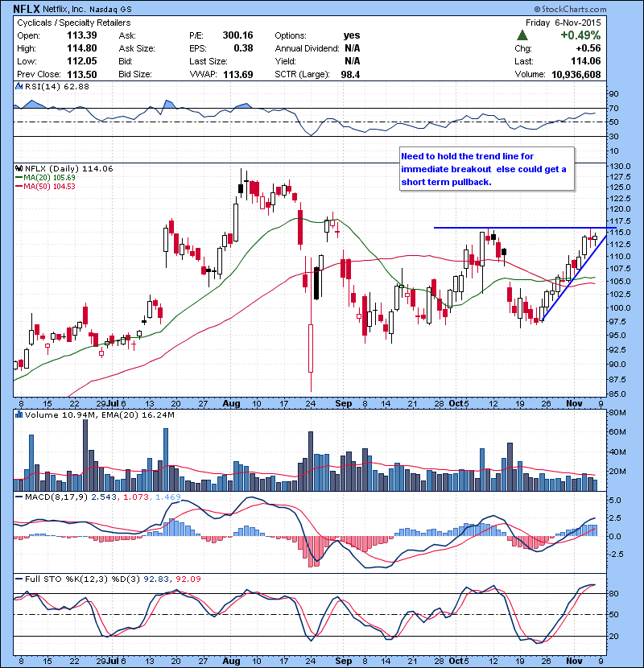Select the Prev Close value 113.50
The image size is (644, 668).
82,74
